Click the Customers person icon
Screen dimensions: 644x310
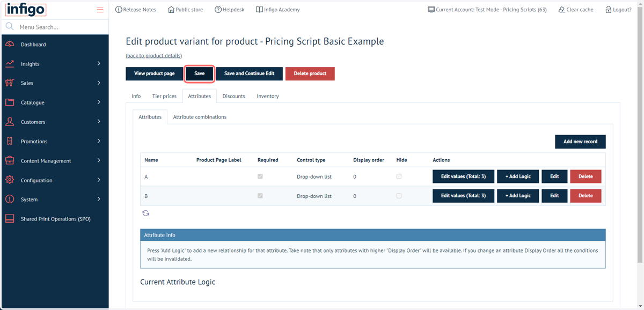(10, 122)
